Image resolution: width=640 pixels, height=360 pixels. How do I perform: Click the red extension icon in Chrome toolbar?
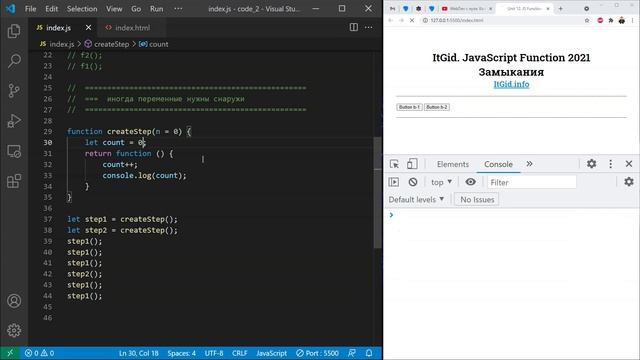click(600, 20)
